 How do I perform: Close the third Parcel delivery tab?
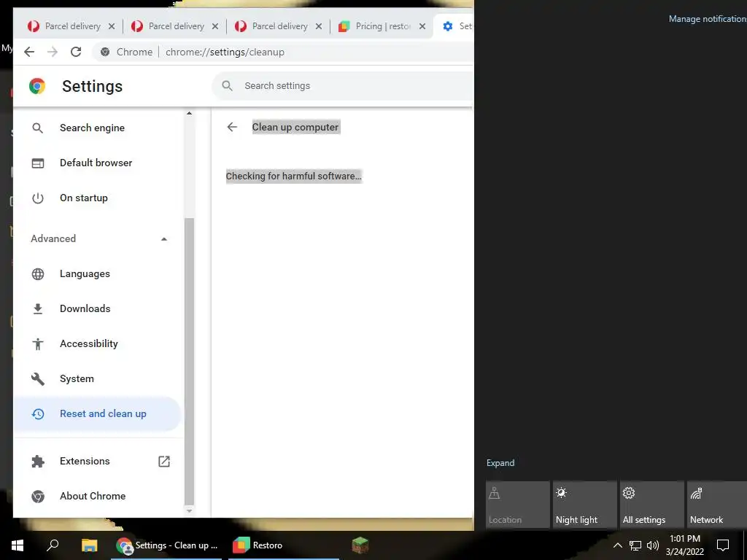[319, 27]
